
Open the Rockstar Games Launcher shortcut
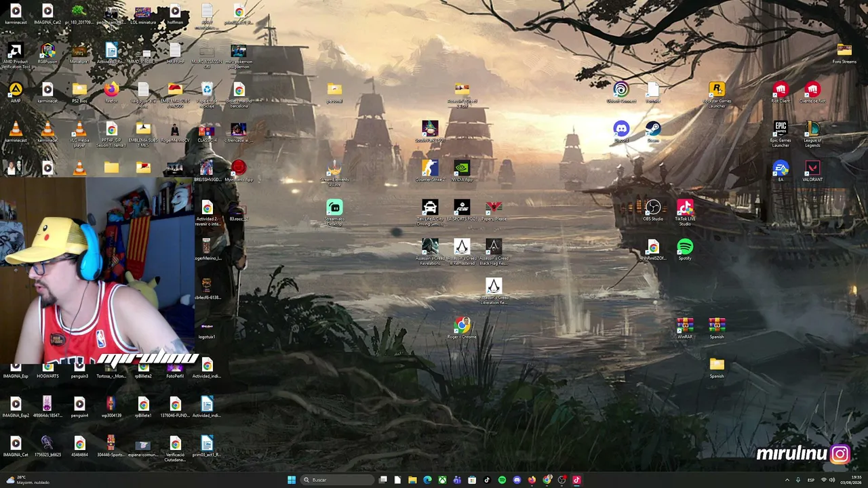(x=717, y=94)
